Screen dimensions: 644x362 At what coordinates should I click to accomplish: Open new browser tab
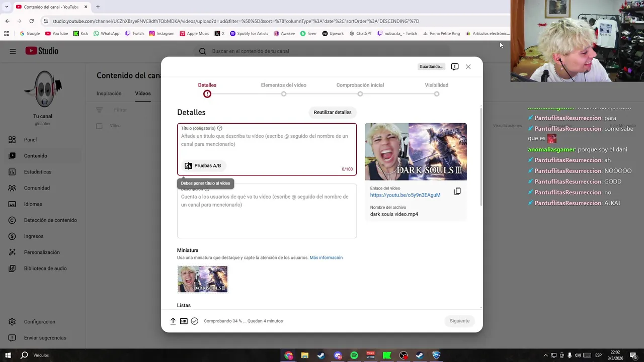98,7
